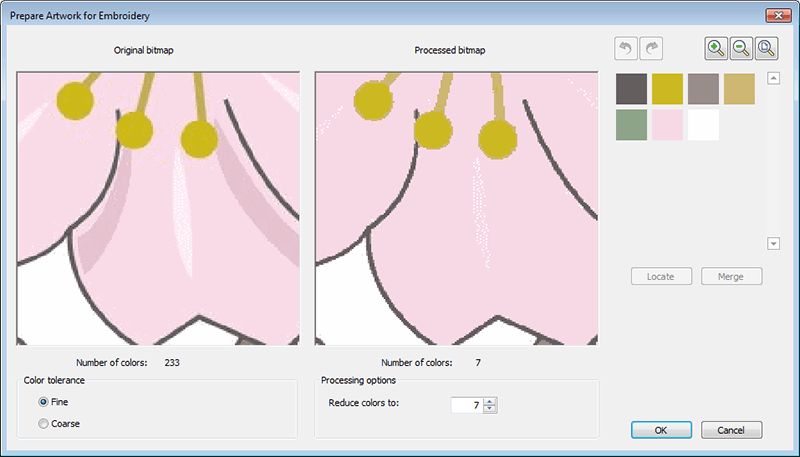Click the Zoom In magnifier icon
800x457 pixels.
click(x=716, y=48)
